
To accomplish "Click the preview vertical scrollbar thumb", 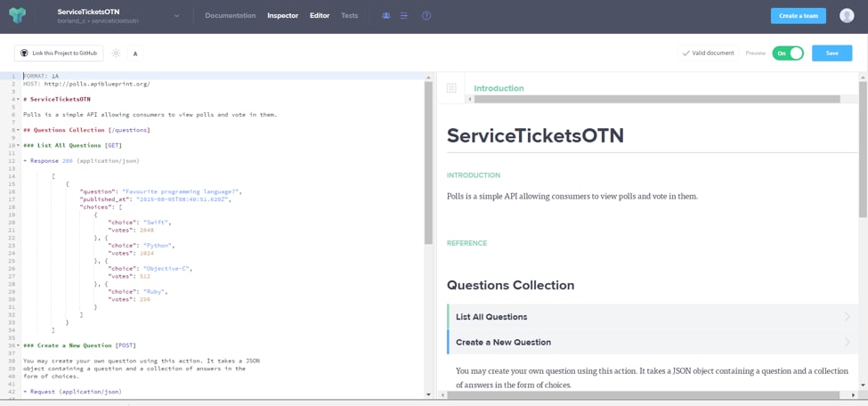I will click(x=863, y=150).
